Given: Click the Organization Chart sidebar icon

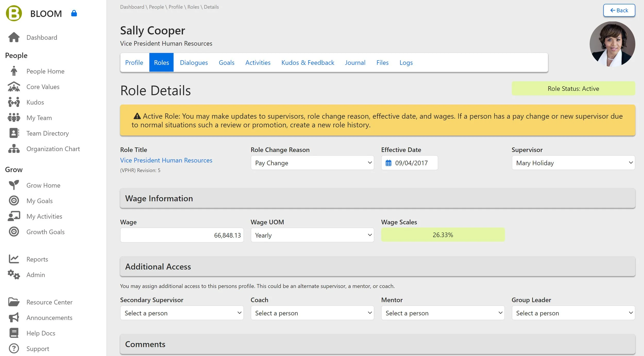Looking at the screenshot, I should pyautogui.click(x=14, y=149).
